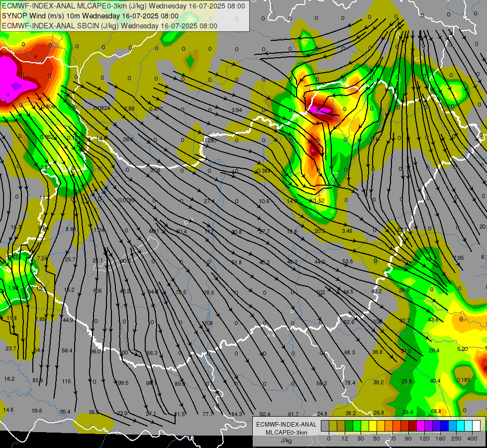
Task: Click legend scale label 120
Action: 424,439
